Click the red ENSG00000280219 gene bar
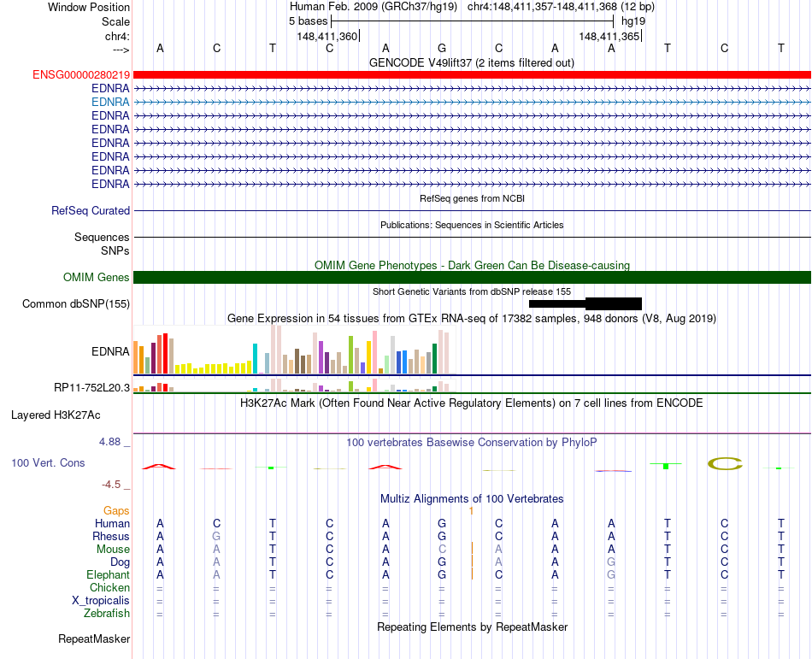 472,75
